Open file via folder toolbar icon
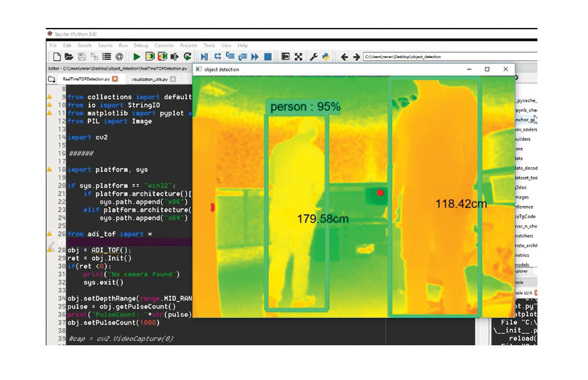Viewport: 588px width, 380px height. tap(69, 57)
